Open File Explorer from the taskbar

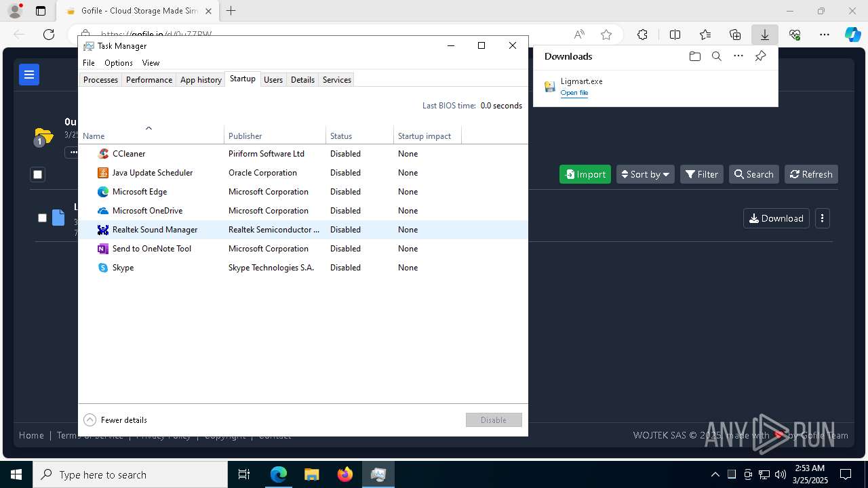click(x=311, y=474)
